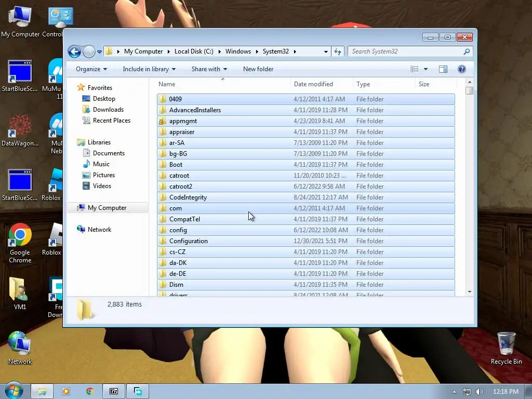
Task: Click the vertical scrollbar thumb
Action: pyautogui.click(x=470, y=91)
